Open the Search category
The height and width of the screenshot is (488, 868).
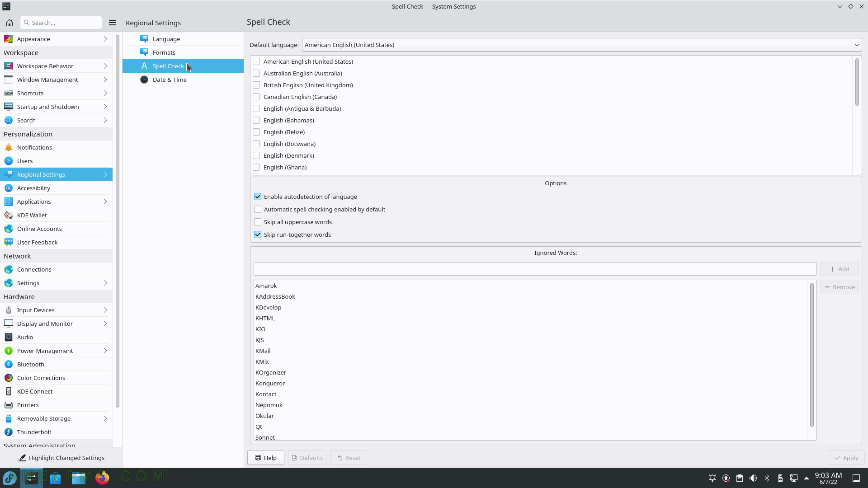click(x=56, y=120)
